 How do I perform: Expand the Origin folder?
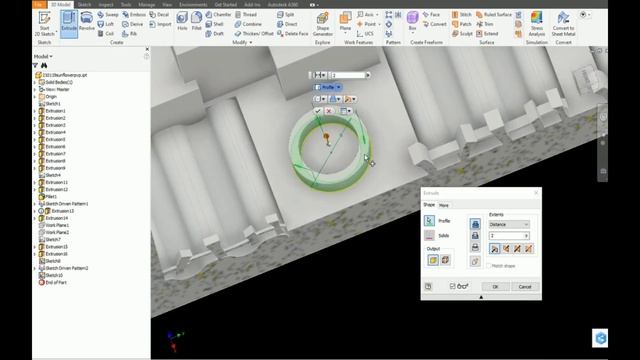coord(35,97)
